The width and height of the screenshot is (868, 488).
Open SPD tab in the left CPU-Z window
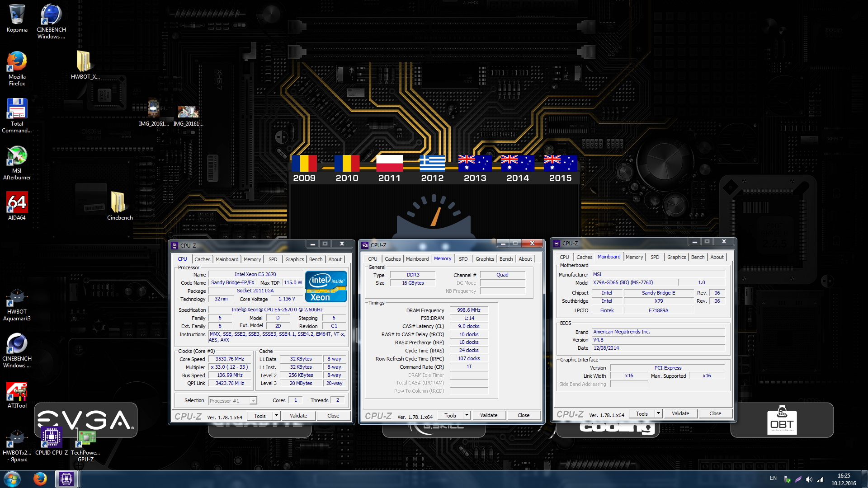(273, 259)
